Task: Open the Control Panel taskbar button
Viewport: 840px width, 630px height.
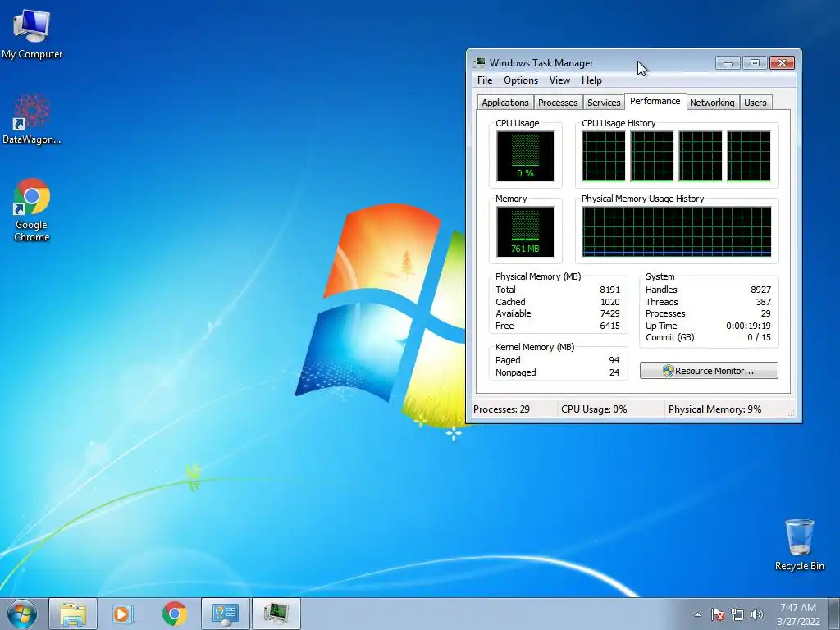Action: pos(225,614)
